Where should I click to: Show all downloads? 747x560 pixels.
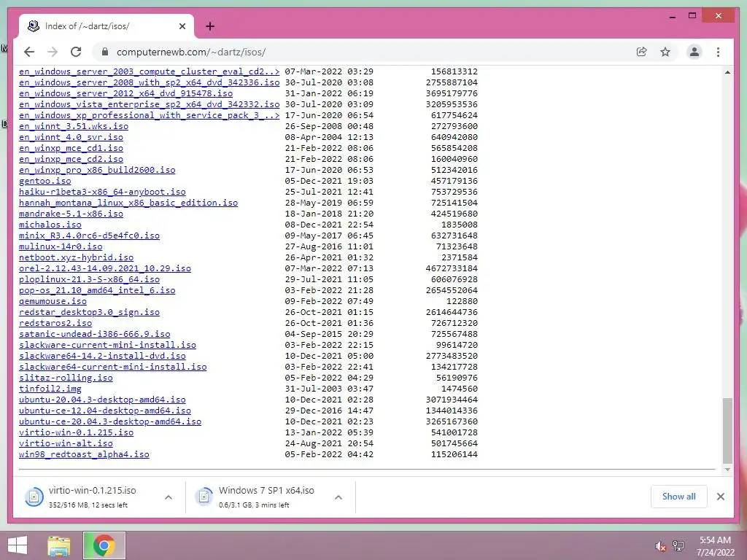click(x=678, y=497)
